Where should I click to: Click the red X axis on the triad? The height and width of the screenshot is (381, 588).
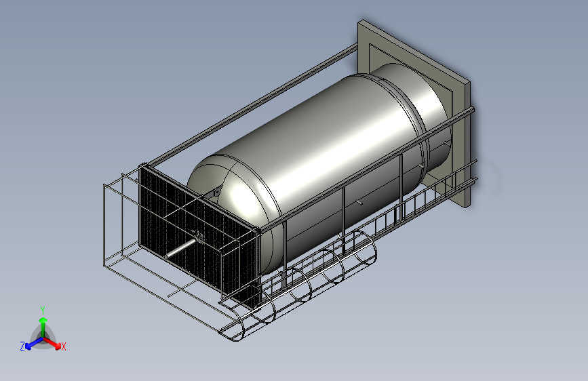pyautogui.click(x=54, y=343)
